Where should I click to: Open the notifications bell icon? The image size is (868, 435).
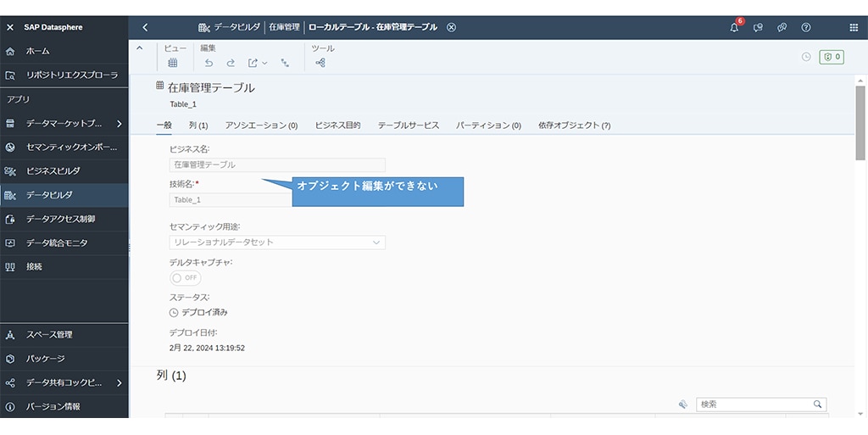coord(734,27)
